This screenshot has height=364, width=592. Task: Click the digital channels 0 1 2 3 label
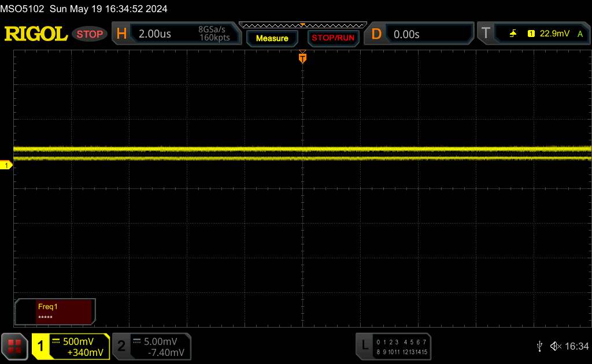tap(387, 342)
